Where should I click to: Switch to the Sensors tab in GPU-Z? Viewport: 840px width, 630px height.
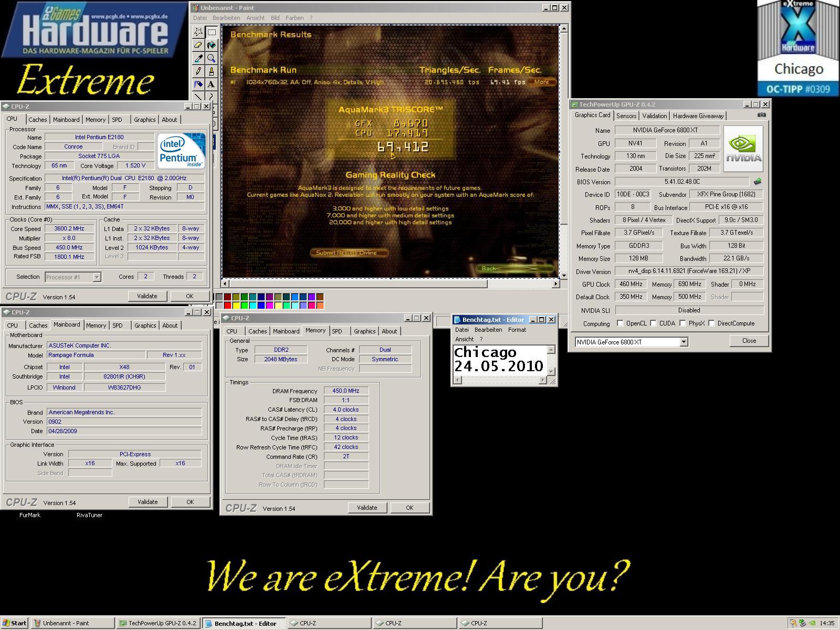[x=626, y=116]
